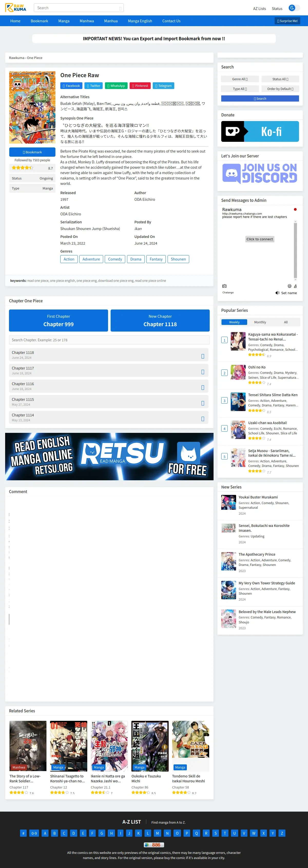Open the Ko-fi donate banner
Screen dimensions: 308x868
pos(260,131)
